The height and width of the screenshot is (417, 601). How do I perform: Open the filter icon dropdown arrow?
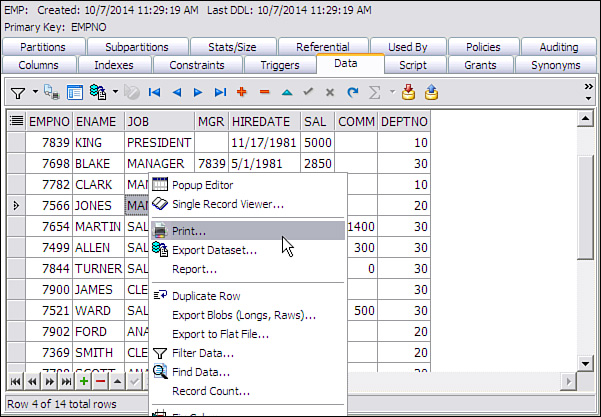point(35,92)
